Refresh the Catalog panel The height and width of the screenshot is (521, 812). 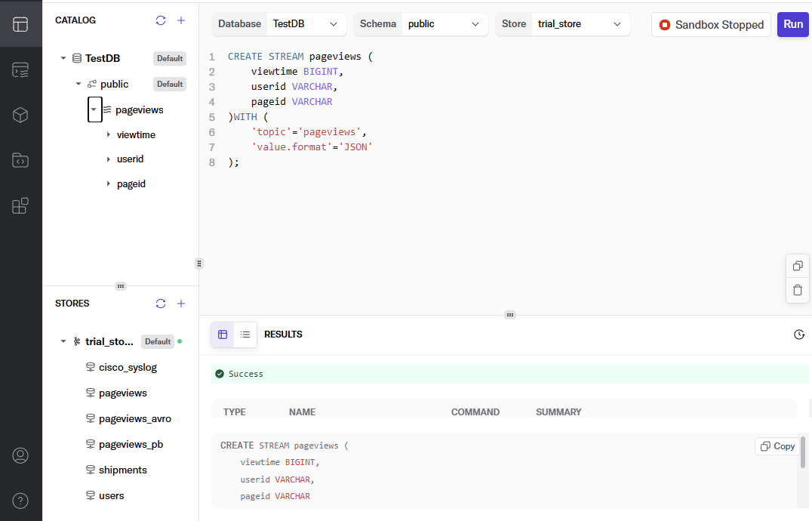point(160,20)
